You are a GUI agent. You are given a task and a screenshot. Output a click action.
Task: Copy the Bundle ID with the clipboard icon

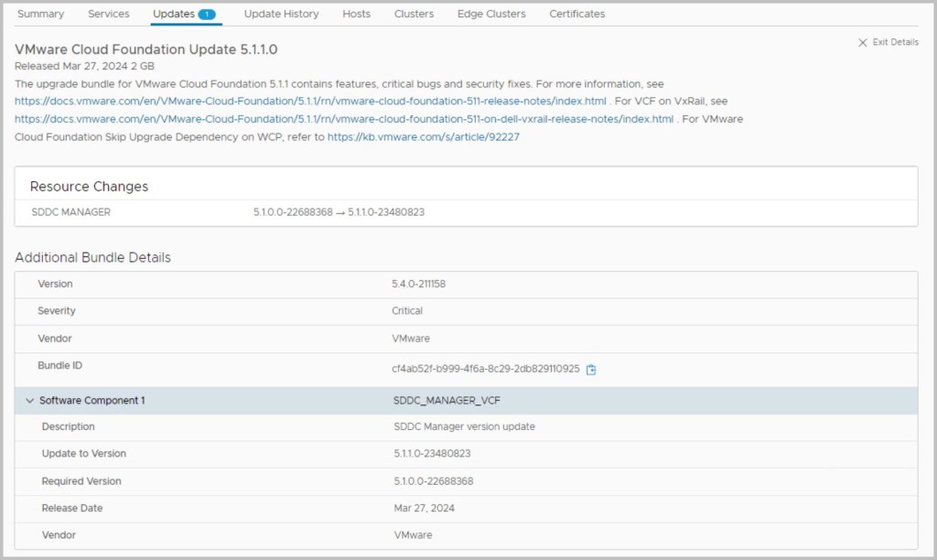pos(591,370)
